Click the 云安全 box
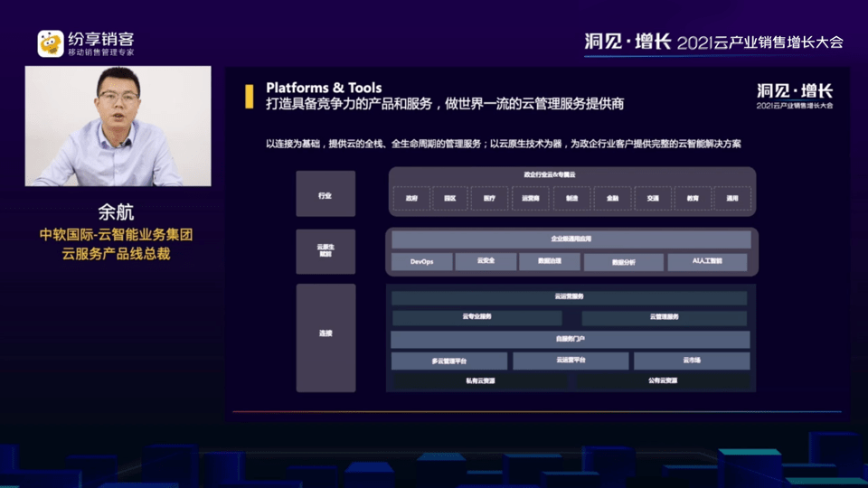Image resolution: width=868 pixels, height=488 pixels. (x=486, y=261)
